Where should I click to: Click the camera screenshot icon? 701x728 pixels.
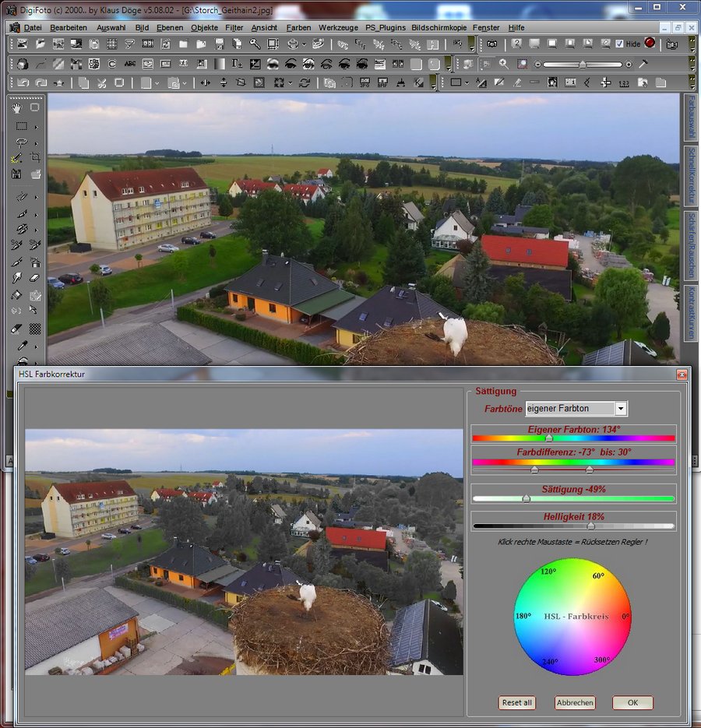tap(491, 44)
